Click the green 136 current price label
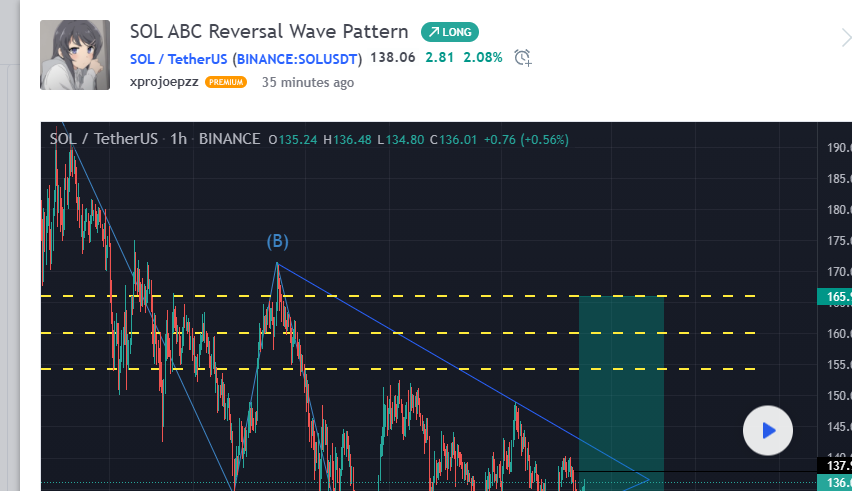The width and height of the screenshot is (852, 491). [x=835, y=483]
